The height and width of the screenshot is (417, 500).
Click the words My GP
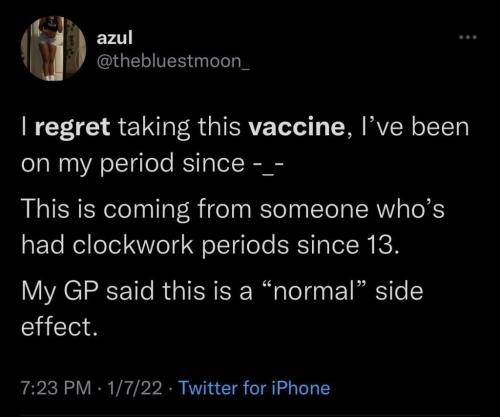(x=59, y=292)
